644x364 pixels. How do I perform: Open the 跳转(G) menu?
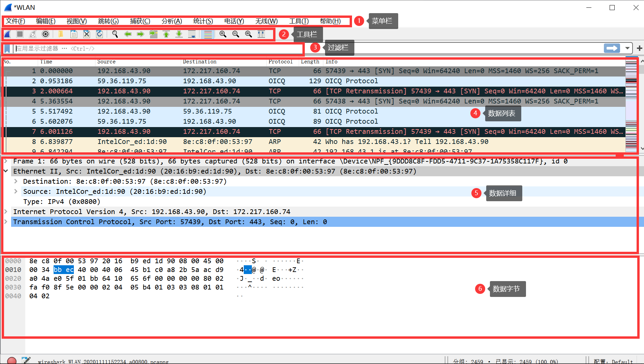tap(108, 21)
